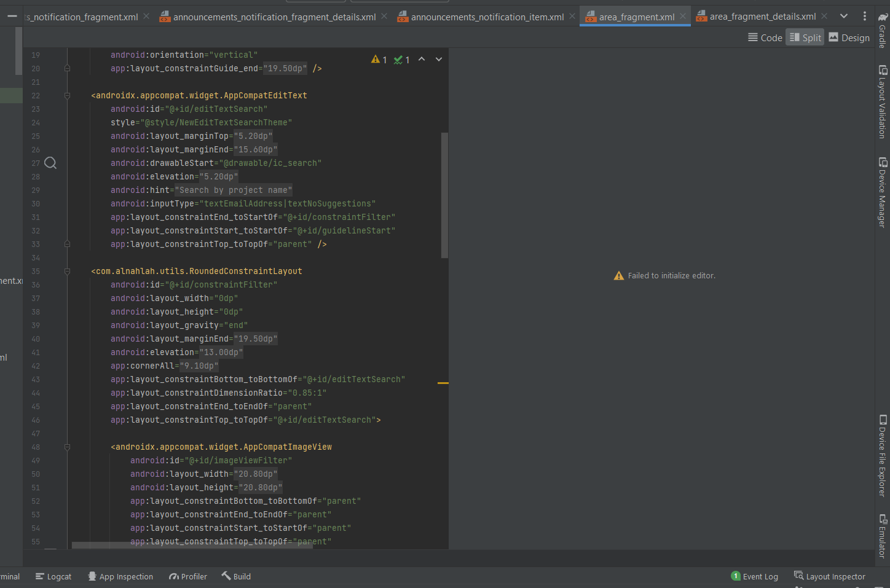Show hidden editor tabs dropdown
This screenshot has width=890, height=588.
pos(844,17)
